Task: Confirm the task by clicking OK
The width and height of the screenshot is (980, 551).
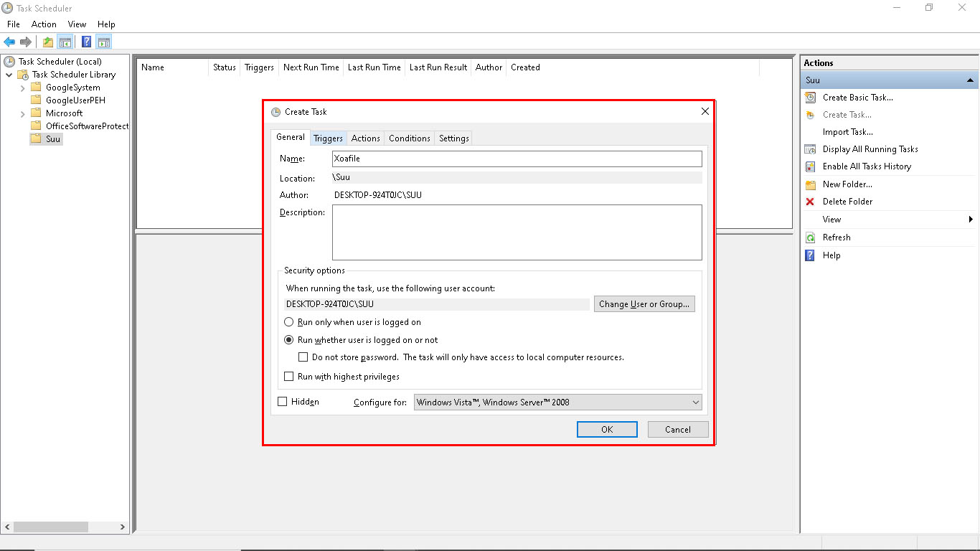Action: click(607, 429)
